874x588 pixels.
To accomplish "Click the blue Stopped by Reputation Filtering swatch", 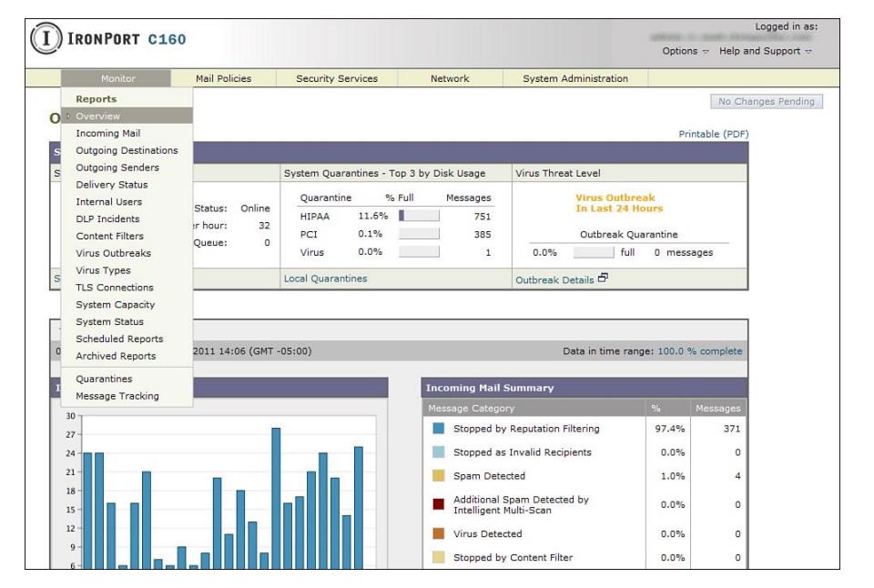I will tap(439, 429).
